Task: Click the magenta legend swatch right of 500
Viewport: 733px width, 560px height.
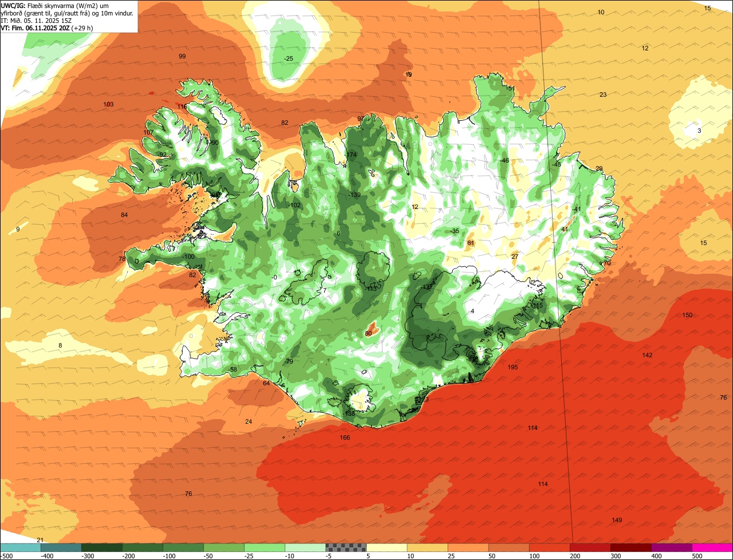Action: 712,547
